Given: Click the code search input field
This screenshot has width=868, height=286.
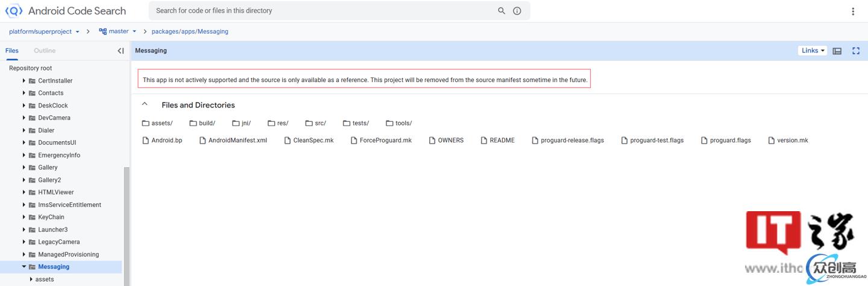Looking at the screenshot, I should [322, 11].
